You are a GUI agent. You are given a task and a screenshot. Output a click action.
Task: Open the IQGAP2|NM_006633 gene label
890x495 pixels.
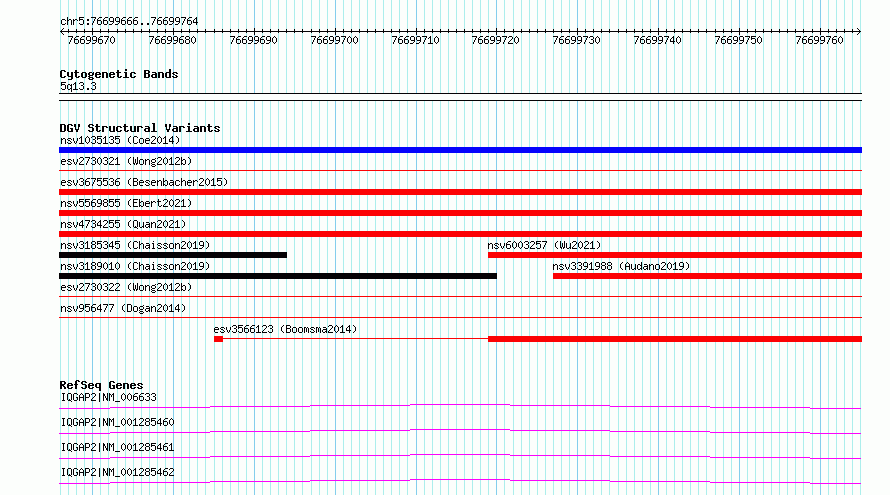pos(108,397)
